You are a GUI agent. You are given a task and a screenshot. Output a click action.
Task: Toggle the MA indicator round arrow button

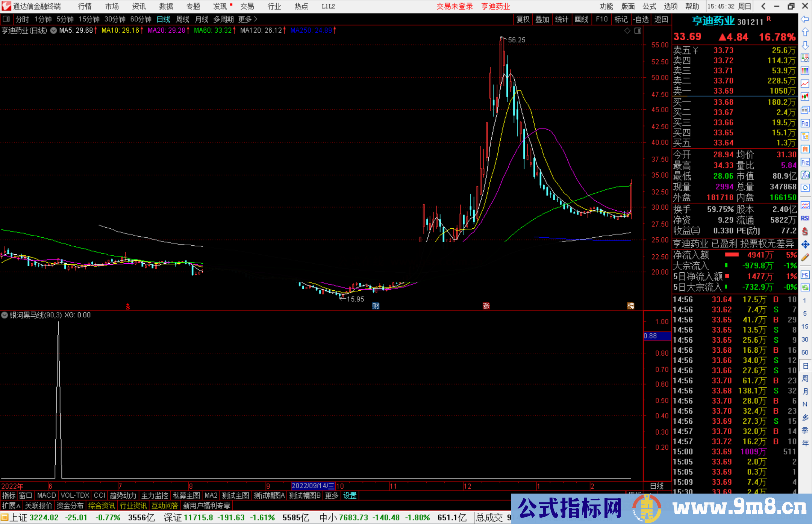[x=53, y=30]
